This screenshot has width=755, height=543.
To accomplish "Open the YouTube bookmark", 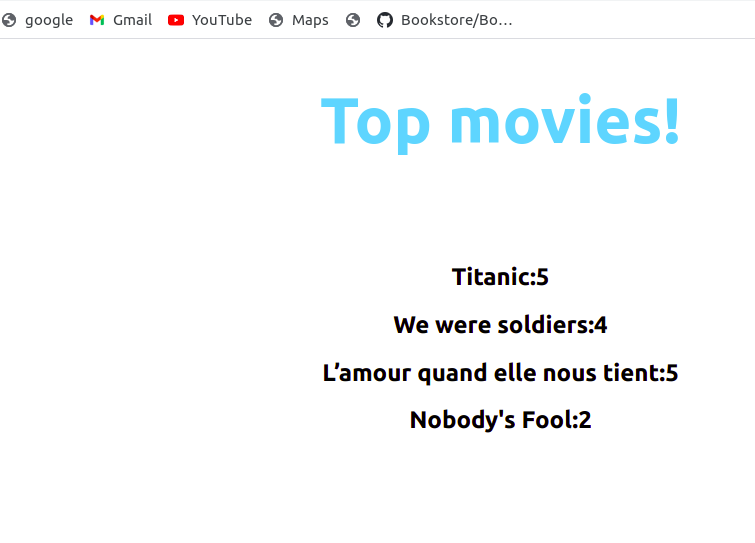I will (209, 20).
